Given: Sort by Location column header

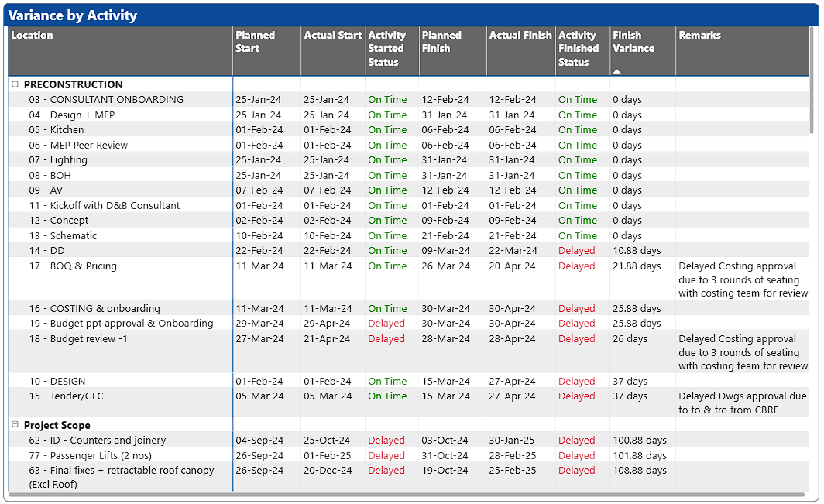Looking at the screenshot, I should pyautogui.click(x=33, y=36).
